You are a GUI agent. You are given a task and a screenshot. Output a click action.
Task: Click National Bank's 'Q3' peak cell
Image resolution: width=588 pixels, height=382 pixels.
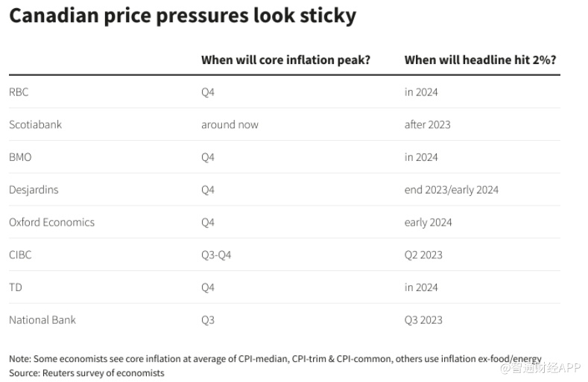pyautogui.click(x=208, y=320)
